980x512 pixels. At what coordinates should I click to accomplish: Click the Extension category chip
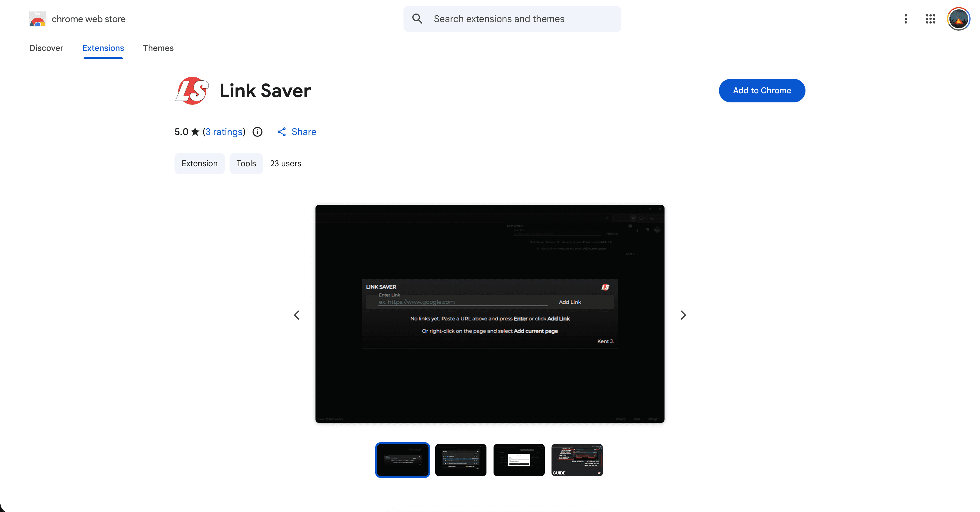click(199, 164)
